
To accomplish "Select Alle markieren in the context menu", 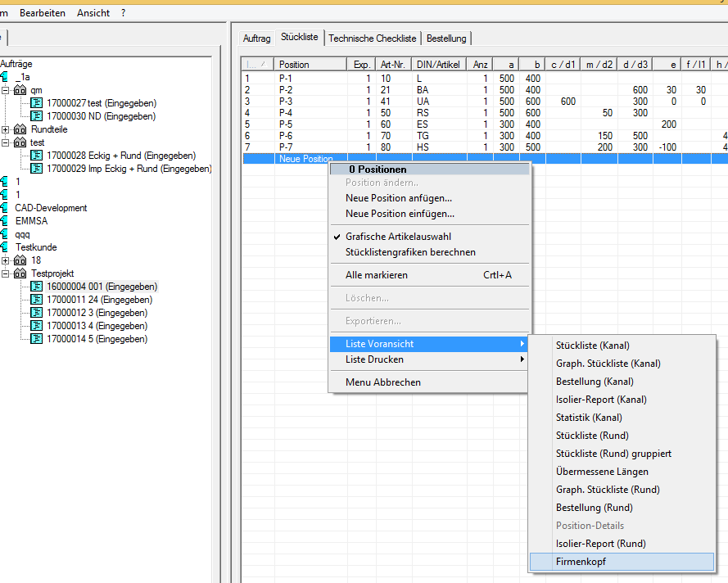I will tap(429, 275).
